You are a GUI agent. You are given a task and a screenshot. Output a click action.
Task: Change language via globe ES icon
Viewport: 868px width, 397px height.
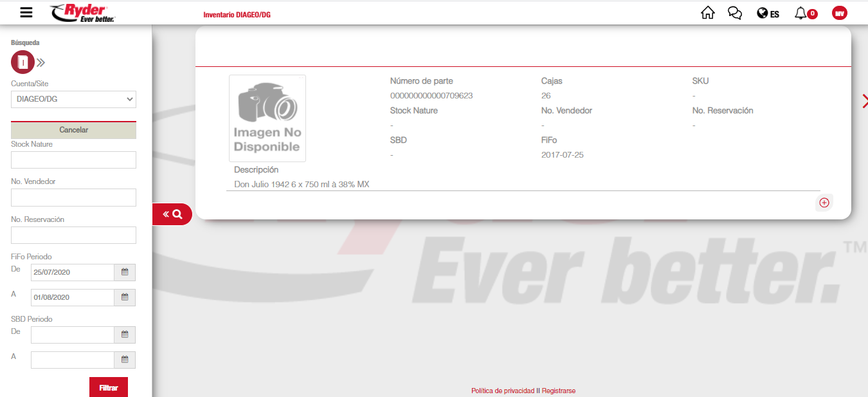coord(768,13)
